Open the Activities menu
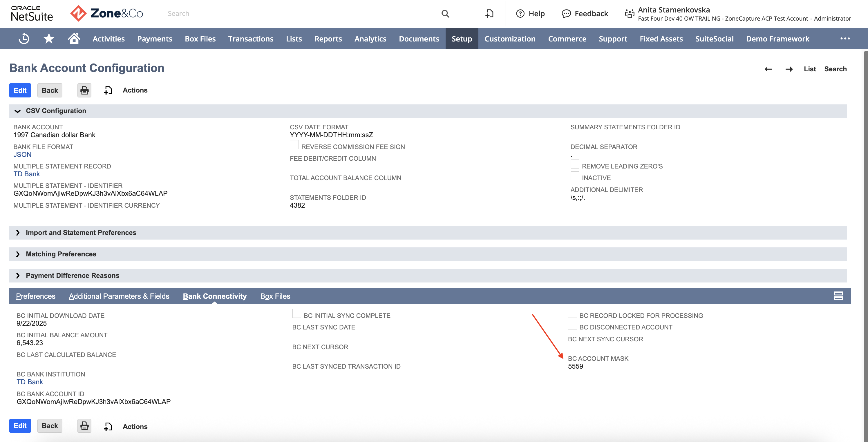 point(108,39)
